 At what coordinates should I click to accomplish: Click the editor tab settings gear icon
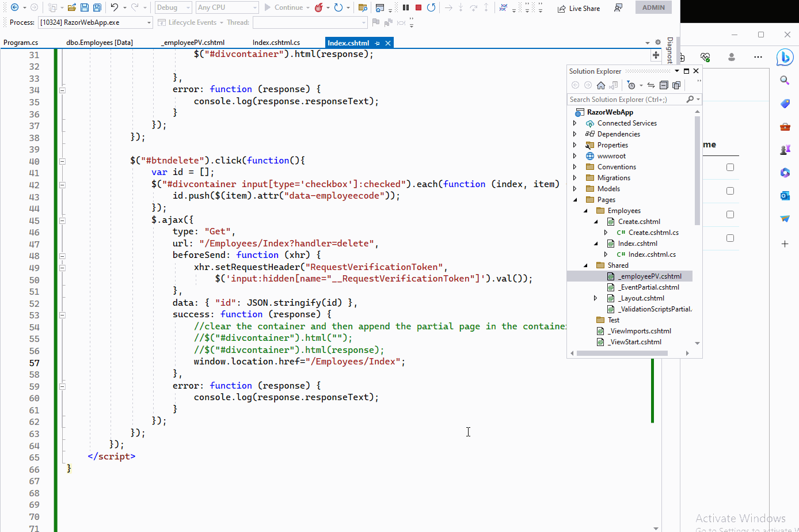coord(658,43)
